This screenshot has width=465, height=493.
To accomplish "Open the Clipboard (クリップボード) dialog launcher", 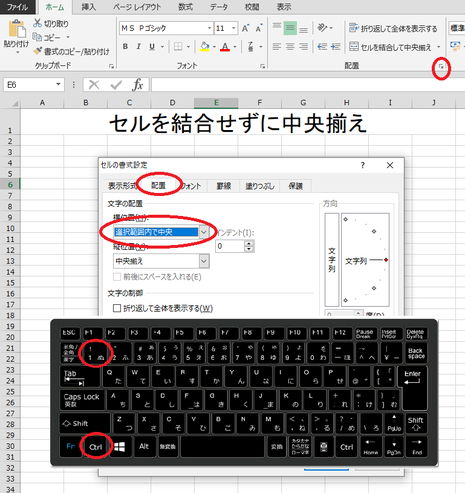I will (x=111, y=66).
